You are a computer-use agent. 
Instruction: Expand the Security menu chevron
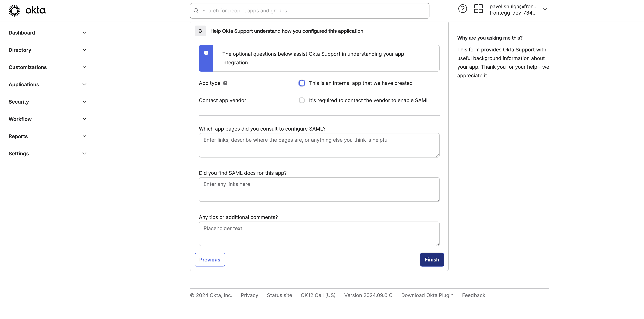(84, 102)
